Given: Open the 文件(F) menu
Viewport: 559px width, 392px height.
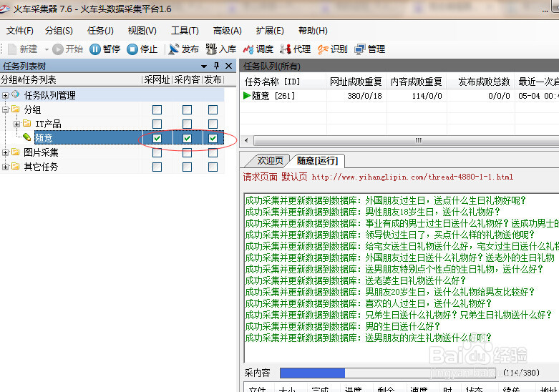Looking at the screenshot, I should click(x=19, y=31).
